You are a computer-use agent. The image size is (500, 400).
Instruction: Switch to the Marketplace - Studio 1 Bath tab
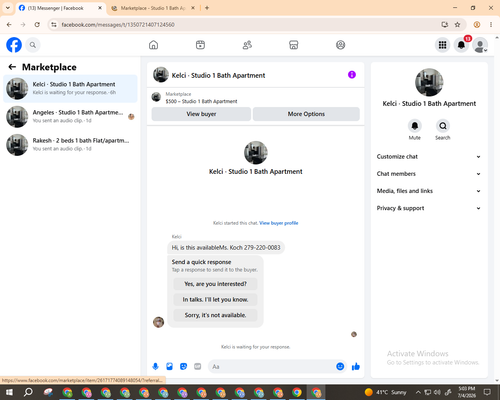153,8
